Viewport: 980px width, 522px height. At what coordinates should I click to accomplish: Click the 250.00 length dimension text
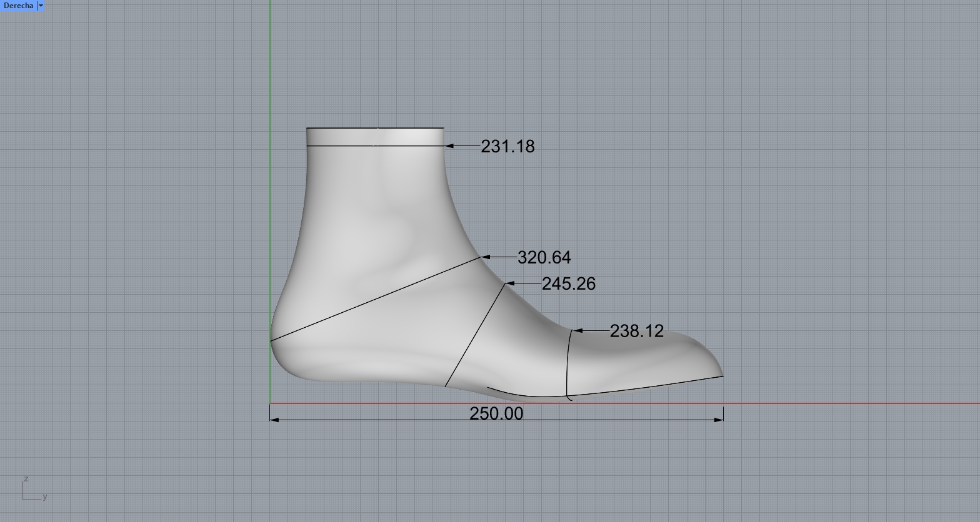(x=496, y=413)
